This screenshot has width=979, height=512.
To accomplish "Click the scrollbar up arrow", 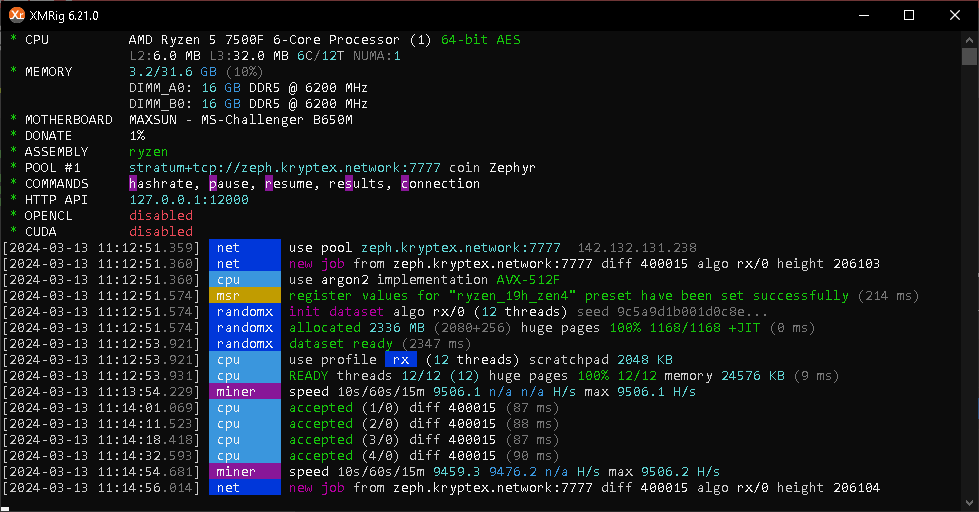I will [969, 39].
